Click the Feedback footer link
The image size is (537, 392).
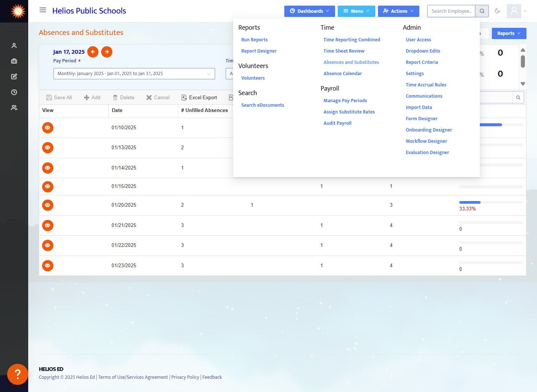212,377
